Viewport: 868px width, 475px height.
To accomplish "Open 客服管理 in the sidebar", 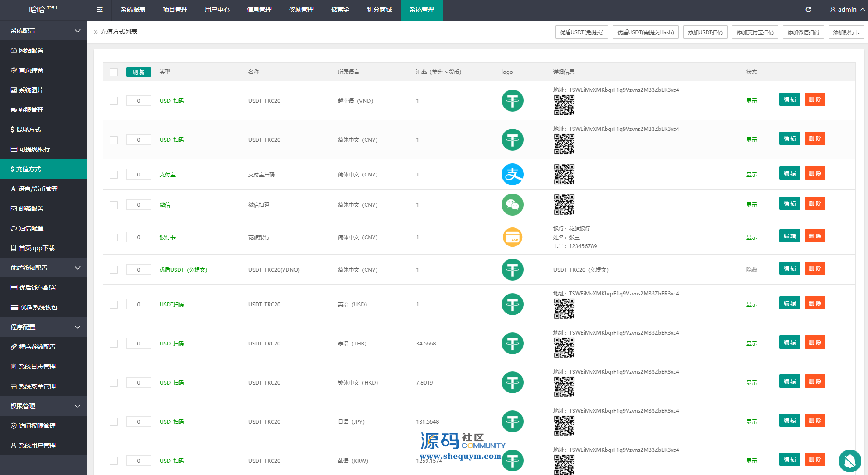I will [x=31, y=110].
